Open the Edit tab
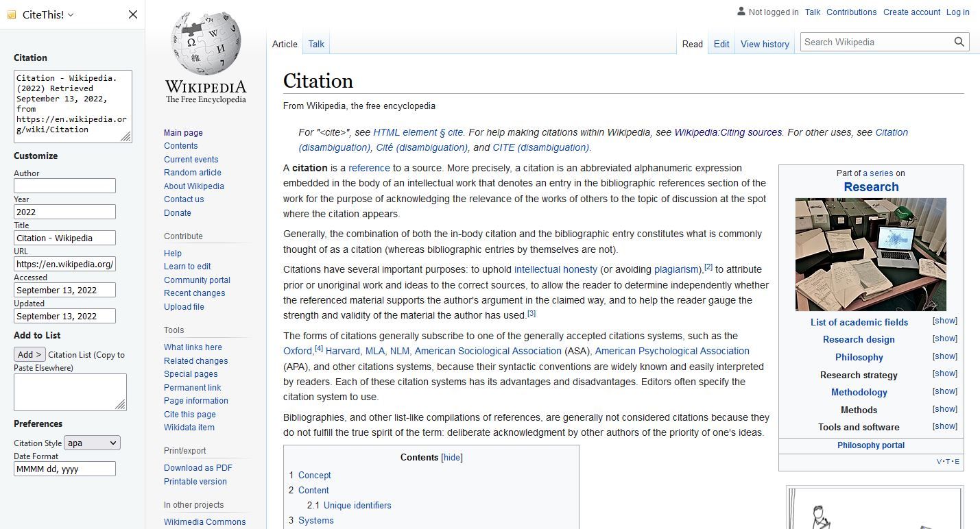Viewport: 980px width, 529px height. 721,44
